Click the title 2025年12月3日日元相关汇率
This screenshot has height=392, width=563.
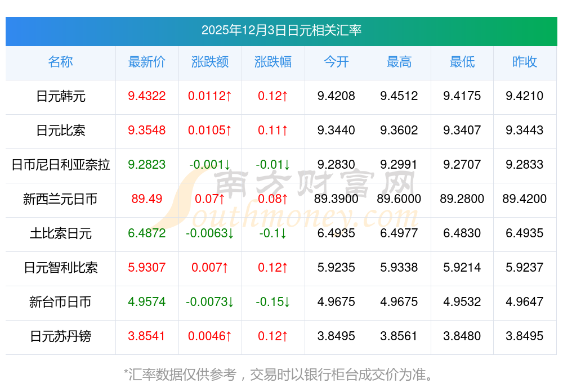(x=281, y=30)
